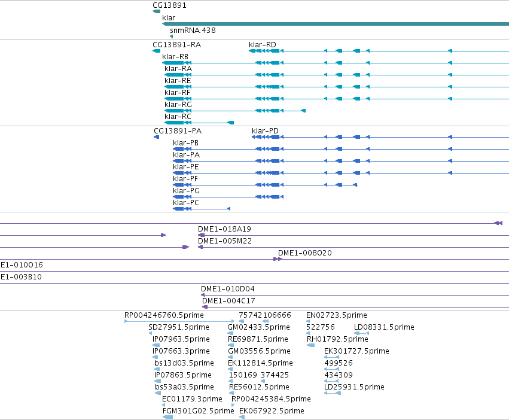
Task: Click GM02433.5prime EST label
Action: pos(259,327)
